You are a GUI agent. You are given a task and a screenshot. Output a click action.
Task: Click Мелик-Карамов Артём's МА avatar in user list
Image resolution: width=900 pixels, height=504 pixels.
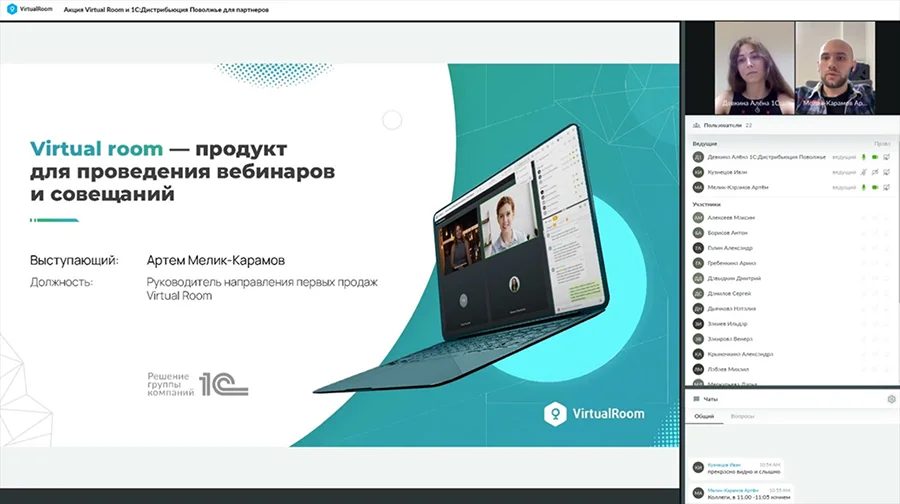tap(698, 187)
